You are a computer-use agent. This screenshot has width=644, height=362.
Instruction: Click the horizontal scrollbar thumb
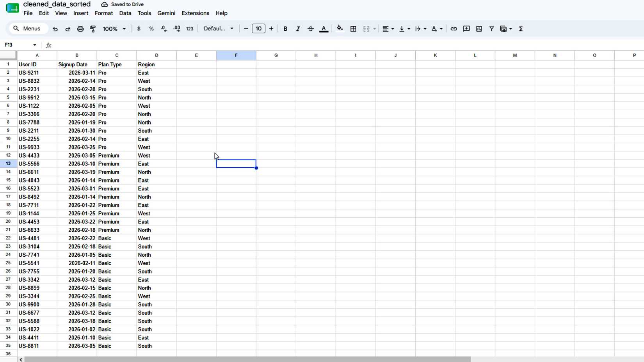point(247,359)
